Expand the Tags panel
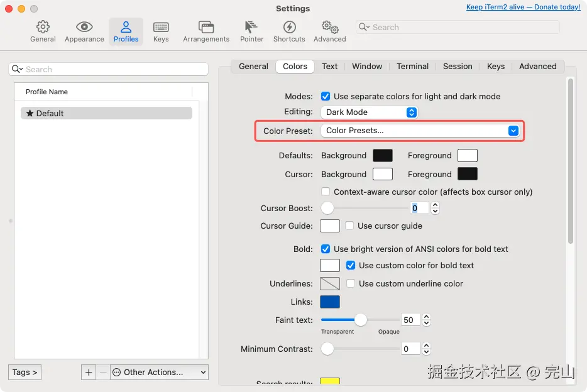The height and width of the screenshot is (392, 587). 25,372
